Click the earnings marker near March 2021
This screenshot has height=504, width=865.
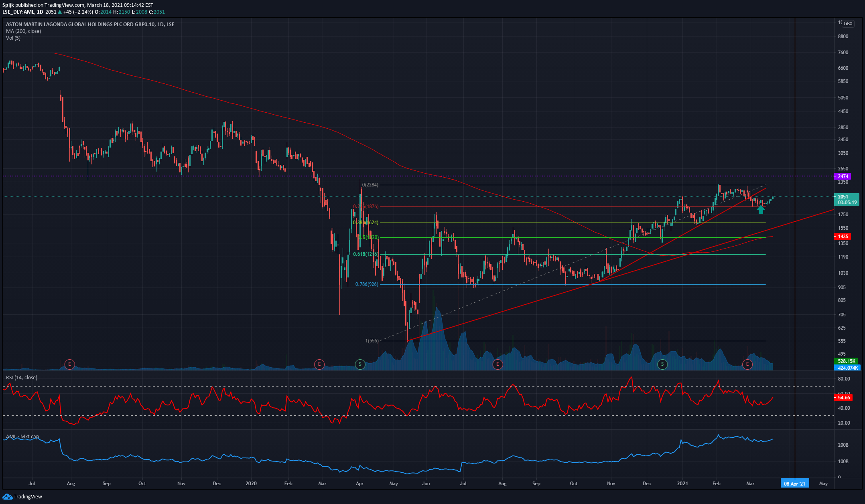pyautogui.click(x=747, y=364)
